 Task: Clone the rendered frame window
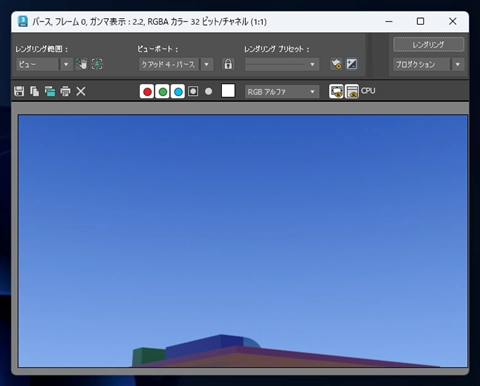coord(50,91)
